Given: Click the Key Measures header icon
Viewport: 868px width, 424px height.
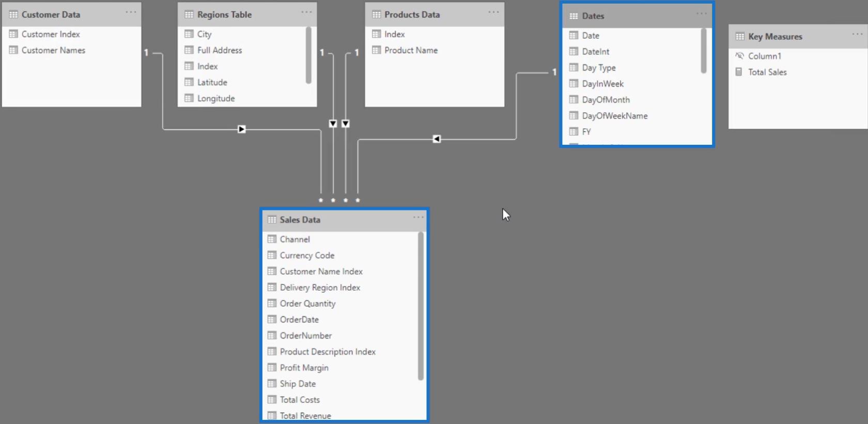Looking at the screenshot, I should pyautogui.click(x=740, y=37).
